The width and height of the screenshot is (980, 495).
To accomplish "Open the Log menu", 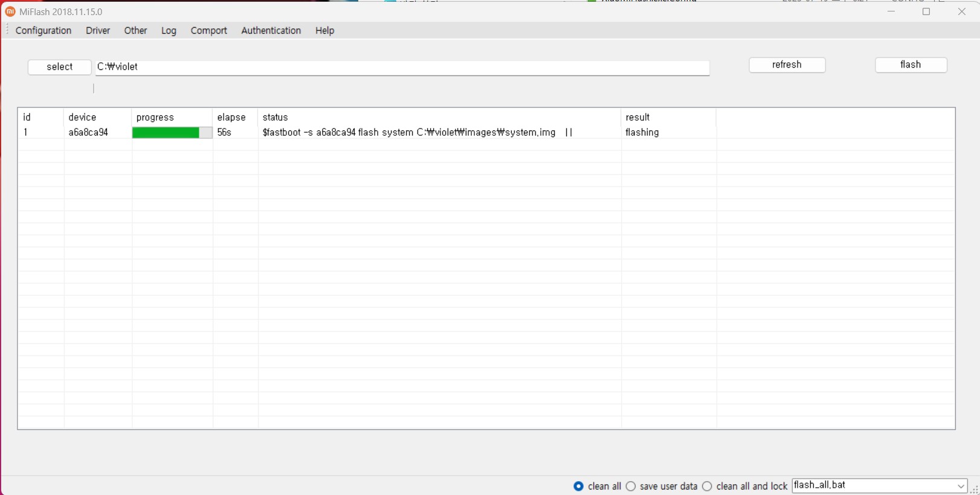I will tap(169, 30).
